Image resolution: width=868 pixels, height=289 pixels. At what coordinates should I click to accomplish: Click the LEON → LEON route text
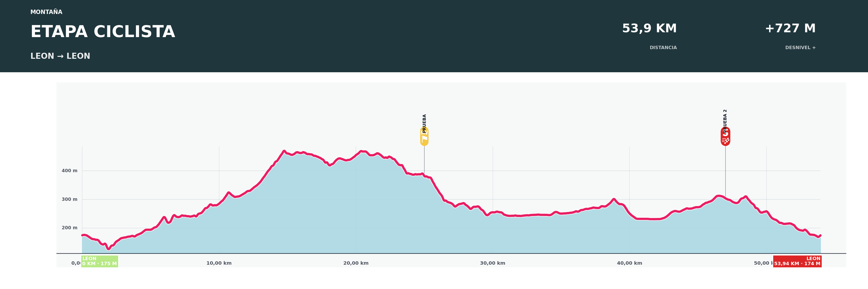60,56
